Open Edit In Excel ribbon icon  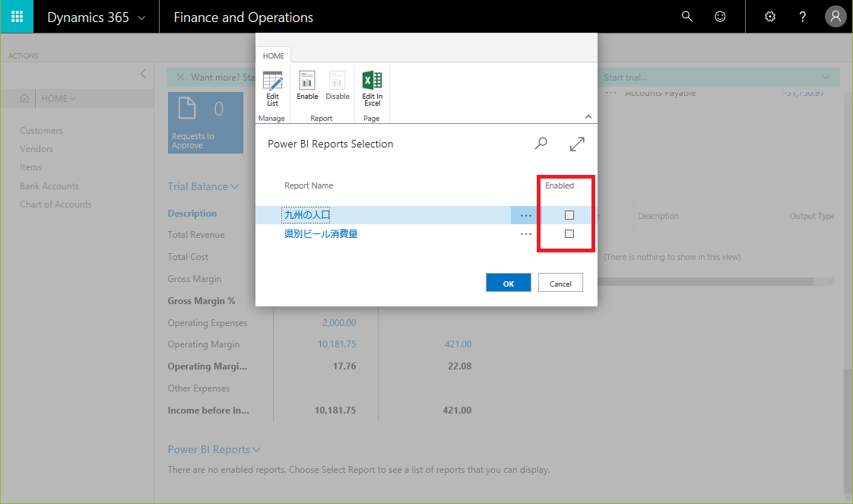[372, 88]
